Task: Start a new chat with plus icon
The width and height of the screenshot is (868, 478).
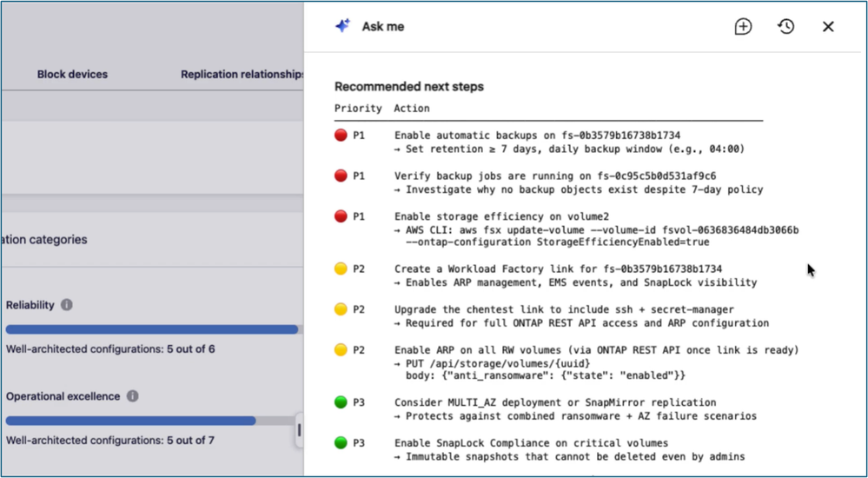Action: [743, 27]
